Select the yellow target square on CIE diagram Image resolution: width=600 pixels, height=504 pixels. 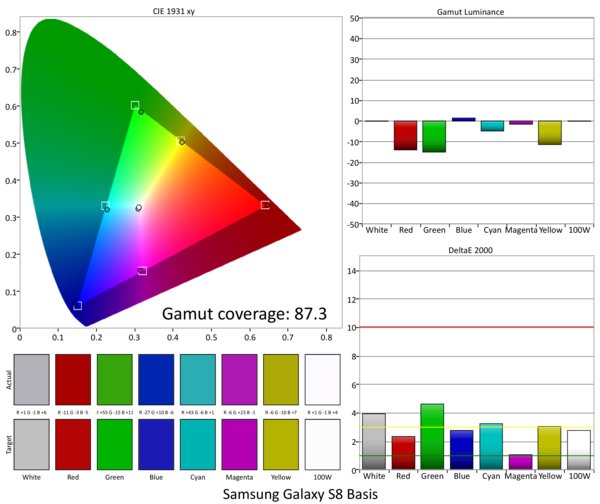(x=181, y=141)
